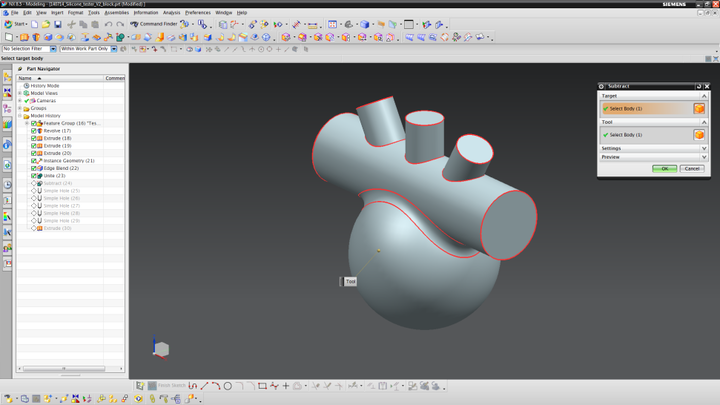Open the History clock sidebar tab
Screen dimensions: 720x405
pyautogui.click(x=7, y=185)
